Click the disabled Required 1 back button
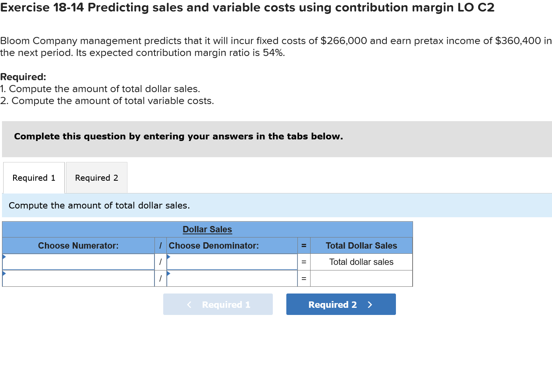Viewport: 552px width, 392px height. tap(218, 304)
